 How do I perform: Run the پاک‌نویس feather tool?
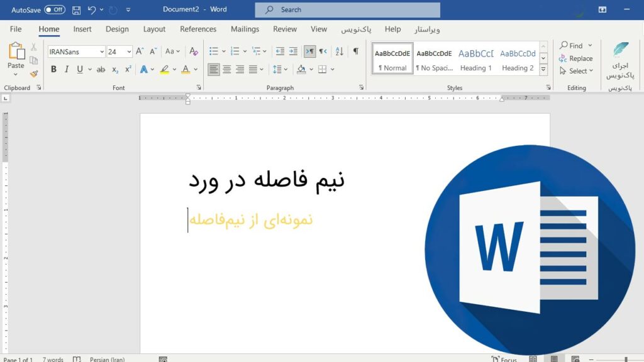click(620, 61)
